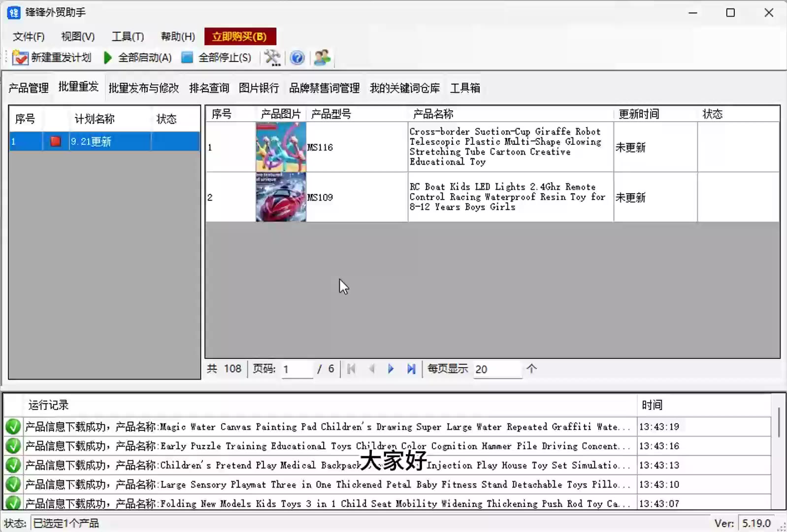
Task: Click the version 5.19.0 status bar text
Action: (x=756, y=523)
